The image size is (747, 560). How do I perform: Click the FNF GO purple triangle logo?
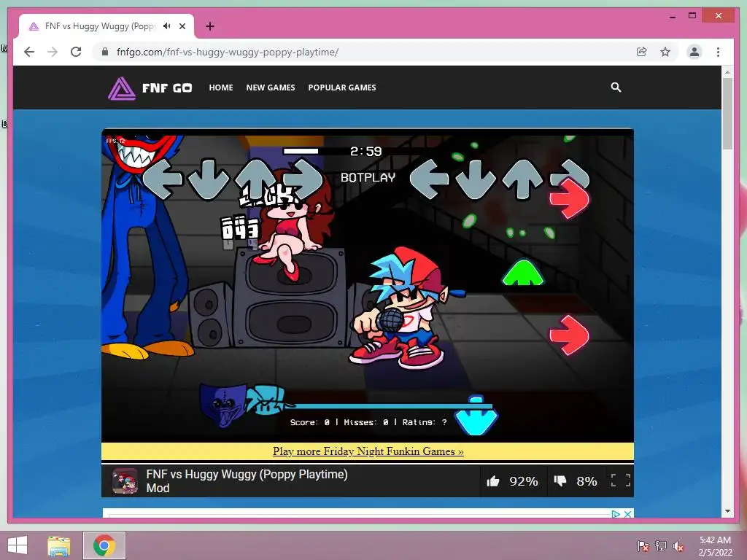pyautogui.click(x=122, y=88)
